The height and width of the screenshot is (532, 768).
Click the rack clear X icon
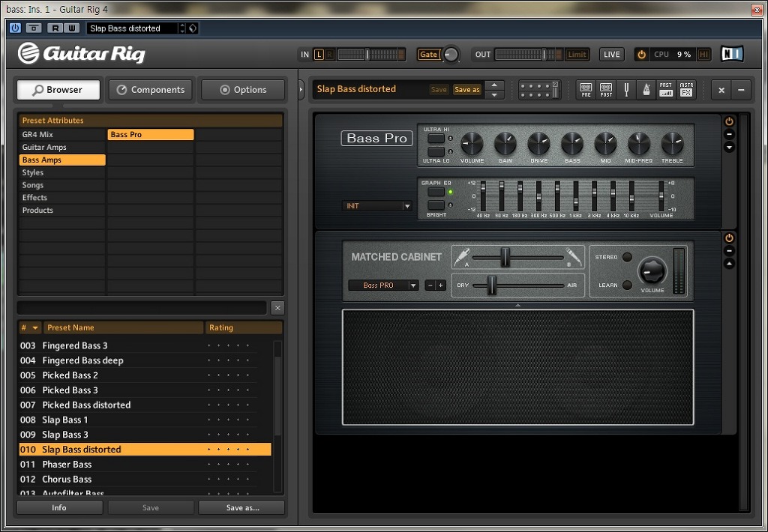721,90
